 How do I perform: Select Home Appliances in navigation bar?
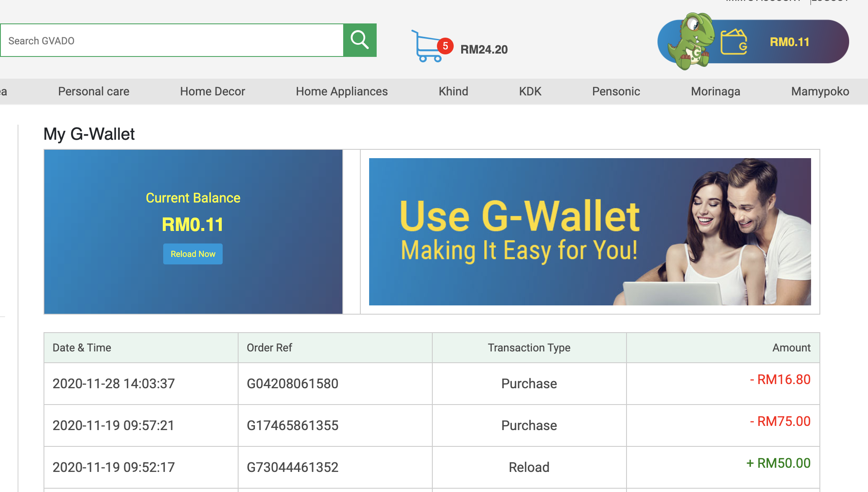[x=342, y=91]
